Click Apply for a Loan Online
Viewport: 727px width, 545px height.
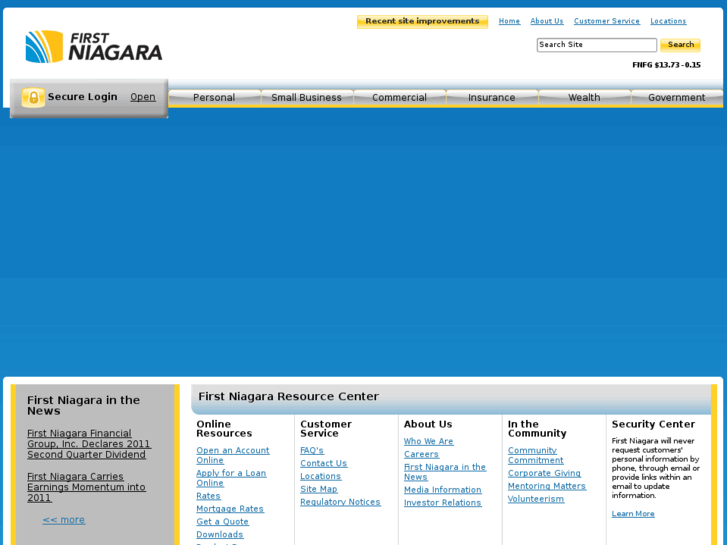coord(231,478)
